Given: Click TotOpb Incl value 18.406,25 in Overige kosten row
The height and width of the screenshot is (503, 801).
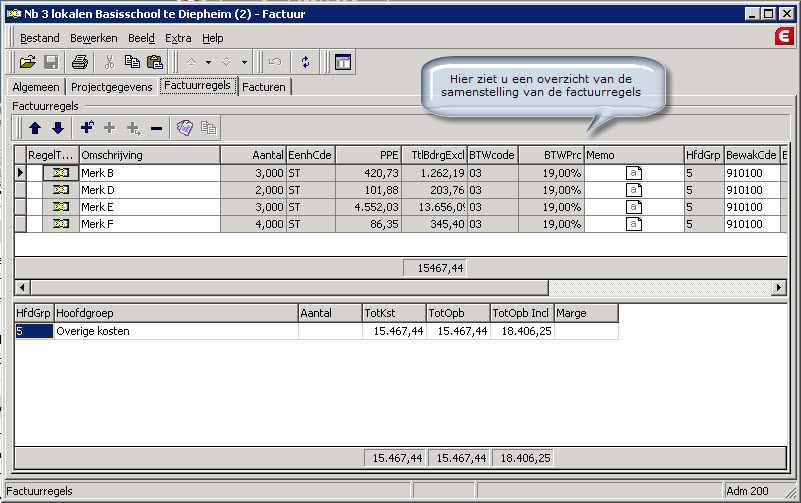Looking at the screenshot, I should pyautogui.click(x=522, y=331).
